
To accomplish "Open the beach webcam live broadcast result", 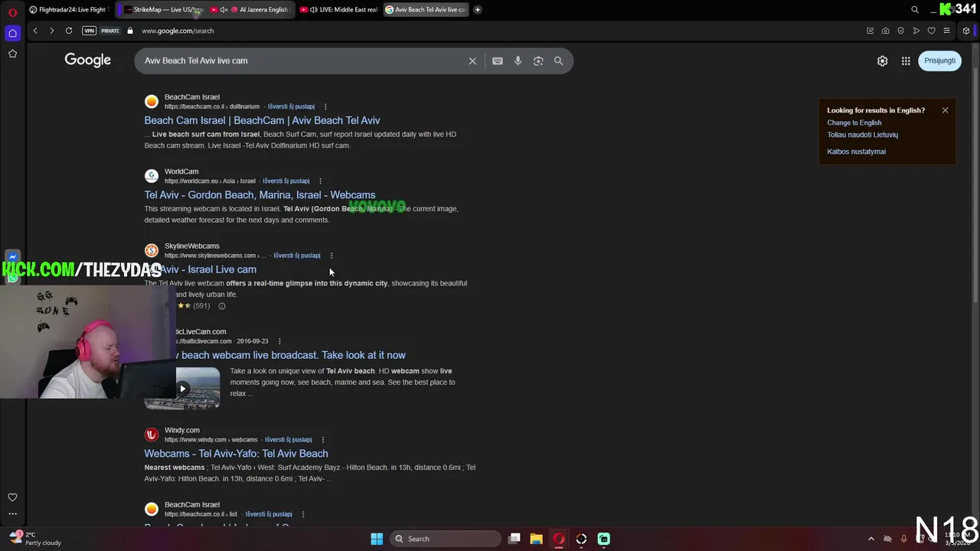I will pos(291,355).
